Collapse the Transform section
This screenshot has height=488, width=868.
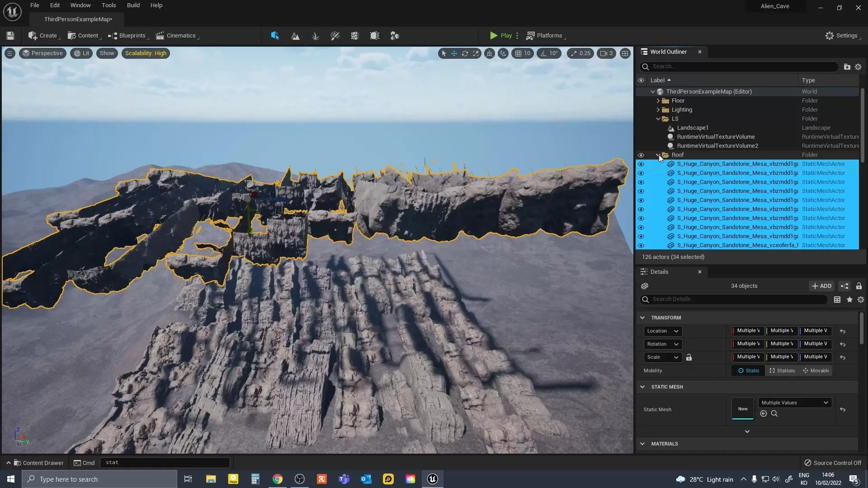pos(642,318)
